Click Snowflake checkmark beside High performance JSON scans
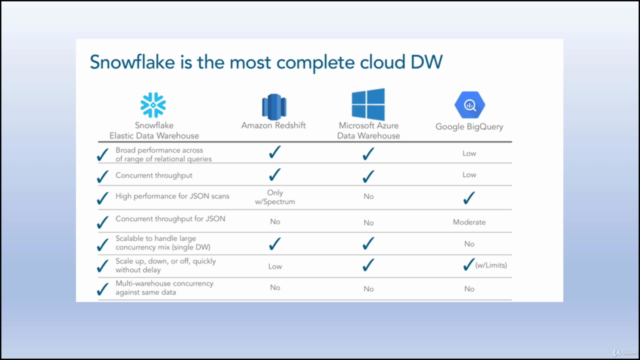Viewport: 640px width, 360px height. click(x=103, y=198)
